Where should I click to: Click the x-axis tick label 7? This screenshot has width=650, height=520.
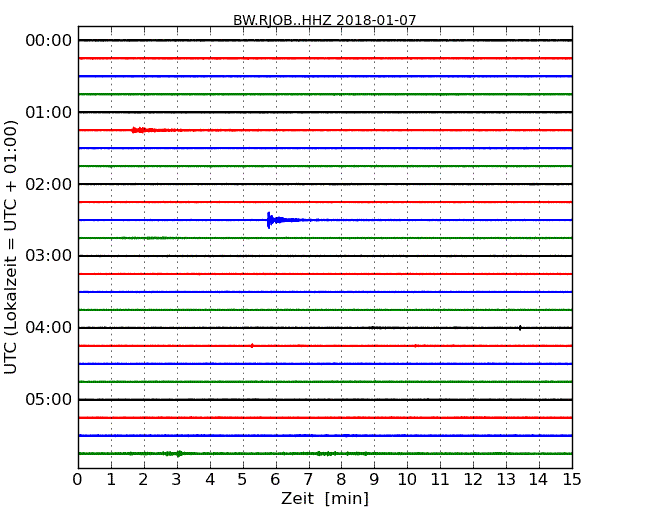tap(308, 480)
